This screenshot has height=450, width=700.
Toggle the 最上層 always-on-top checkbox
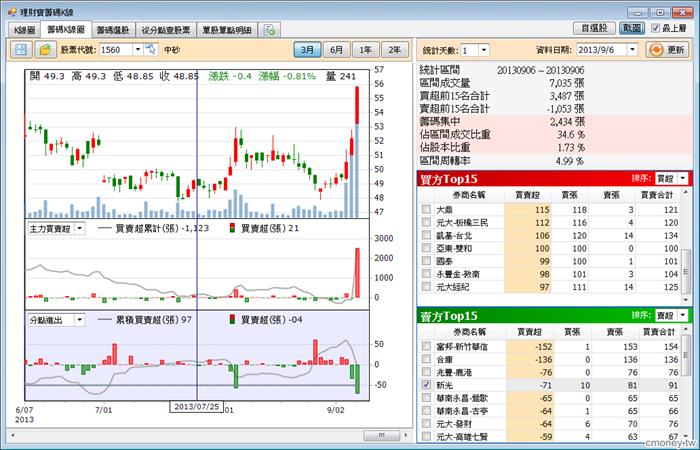655,28
